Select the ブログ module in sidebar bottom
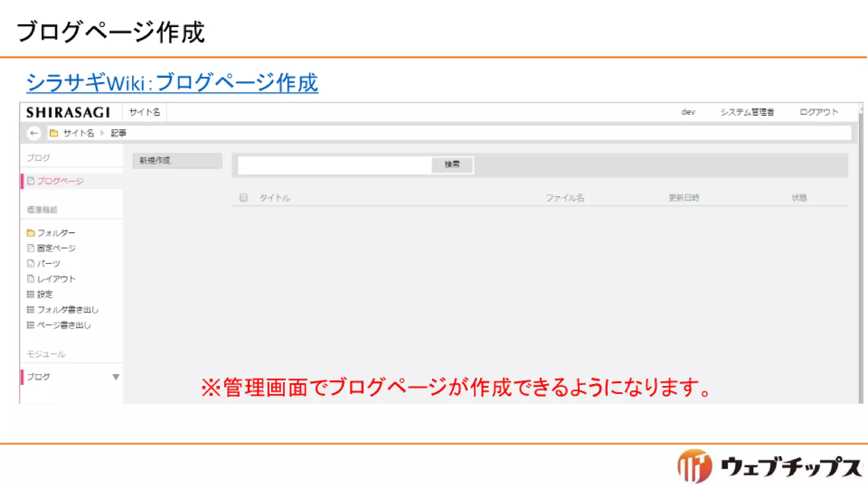This screenshot has width=868, height=488. (x=38, y=377)
